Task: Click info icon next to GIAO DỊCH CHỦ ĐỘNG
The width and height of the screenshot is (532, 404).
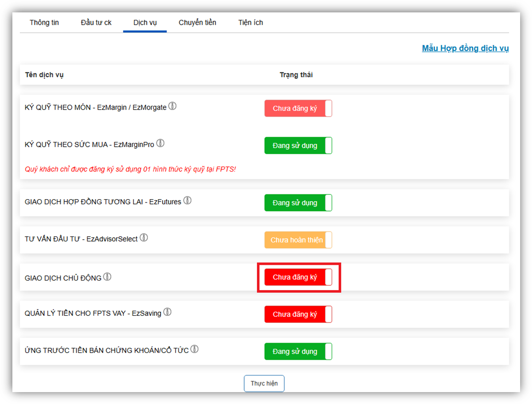Action: coord(107,277)
